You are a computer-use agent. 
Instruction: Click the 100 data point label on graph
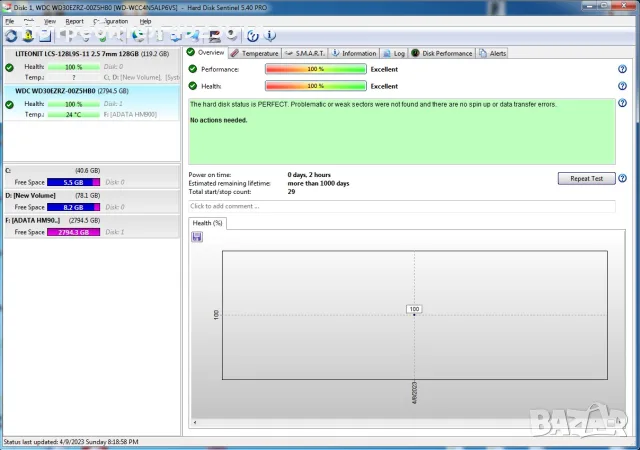click(414, 309)
